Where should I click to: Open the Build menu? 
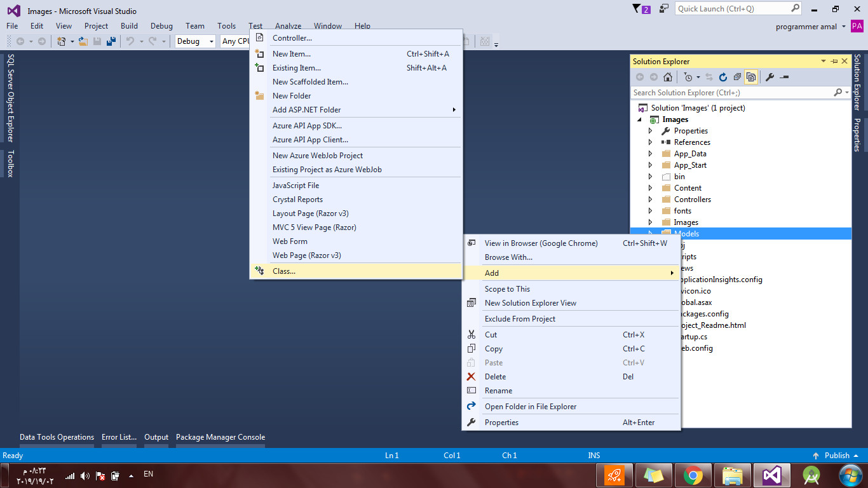[x=129, y=26]
